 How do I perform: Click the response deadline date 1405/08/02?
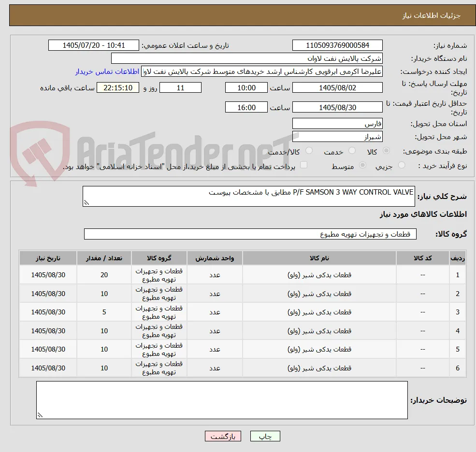coord(337,88)
